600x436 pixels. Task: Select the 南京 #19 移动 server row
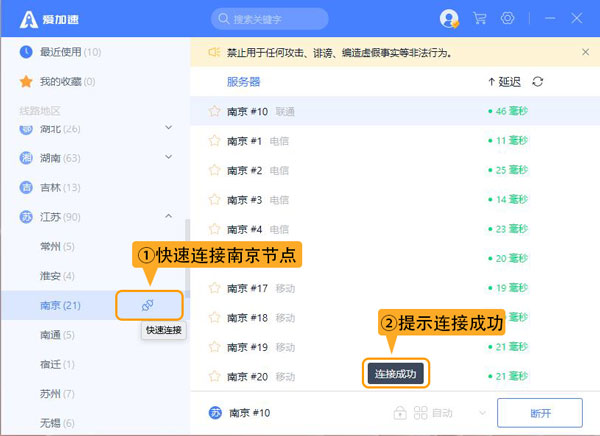[x=395, y=347]
